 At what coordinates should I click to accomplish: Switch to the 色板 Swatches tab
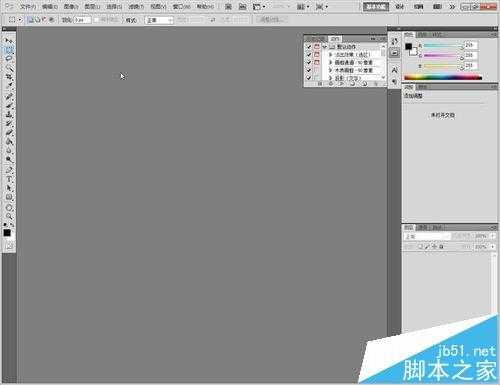pos(422,35)
